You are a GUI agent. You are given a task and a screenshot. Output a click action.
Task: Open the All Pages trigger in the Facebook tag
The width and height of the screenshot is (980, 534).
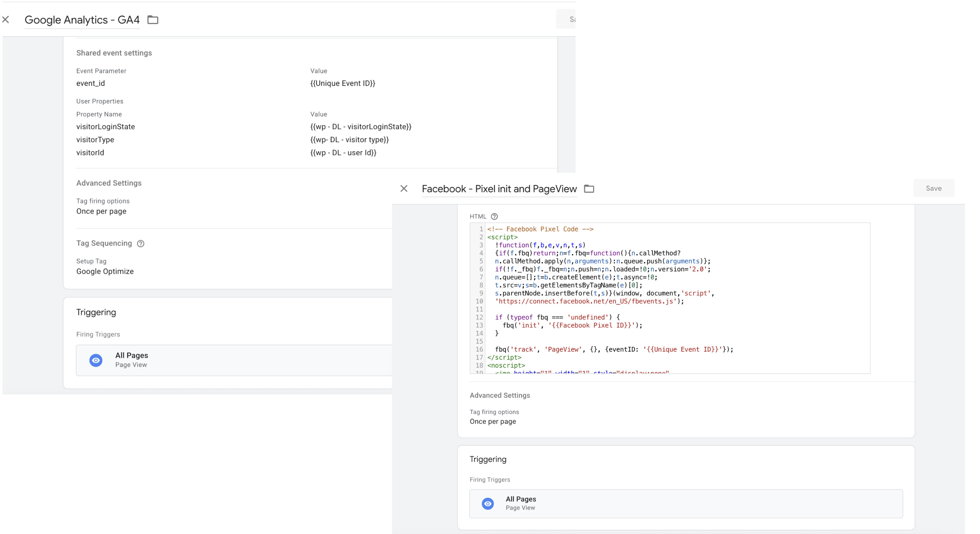pos(686,504)
